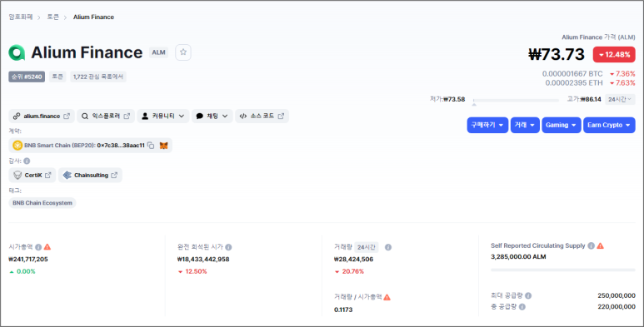Open the 거래 trade dropdown
The height and width of the screenshot is (327, 644).
pyautogui.click(x=525, y=125)
